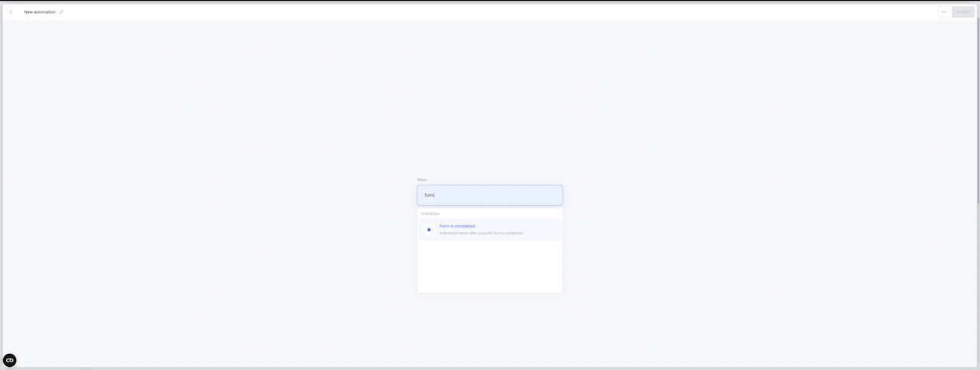Focus the When trigger search field

(x=490, y=195)
